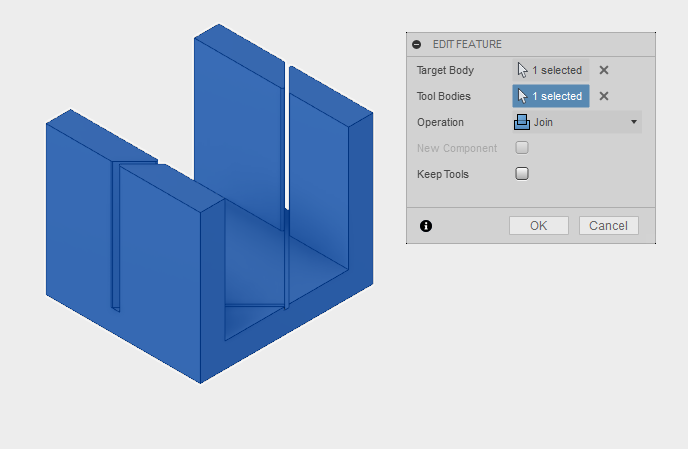Collapse the Edit Feature dialog
The height and width of the screenshot is (449, 688).
pyautogui.click(x=416, y=44)
